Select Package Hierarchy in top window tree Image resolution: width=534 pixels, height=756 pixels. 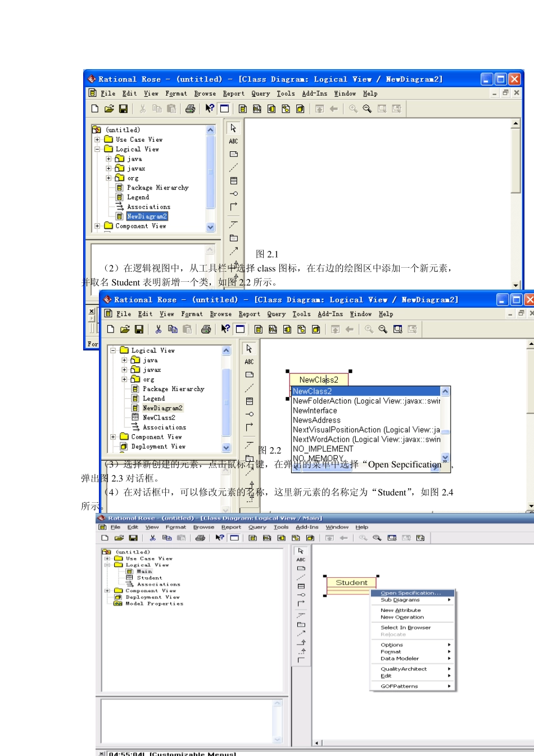pyautogui.click(x=157, y=187)
